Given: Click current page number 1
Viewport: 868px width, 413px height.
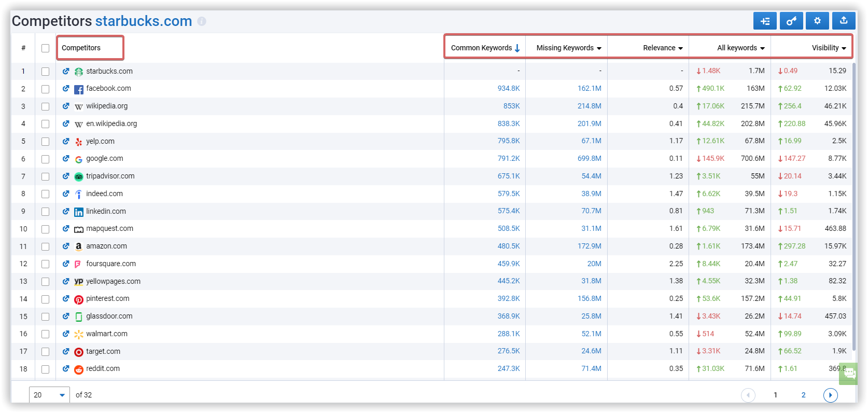Looking at the screenshot, I should [x=775, y=395].
